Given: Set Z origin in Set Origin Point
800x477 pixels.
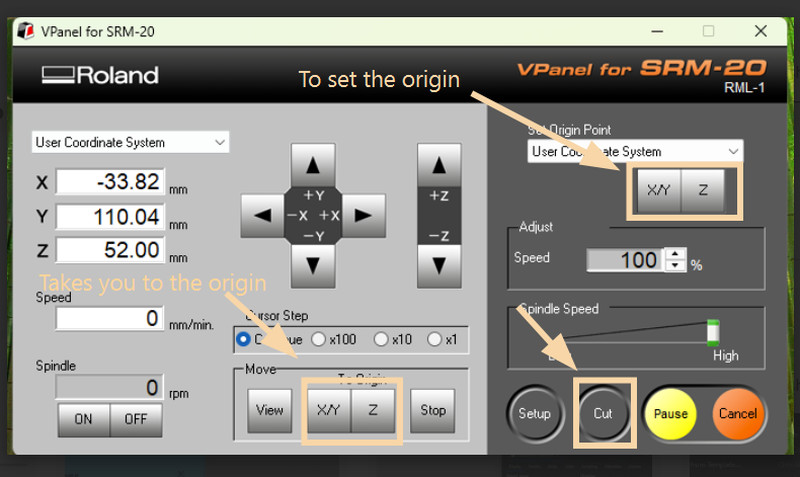Looking at the screenshot, I should (x=703, y=190).
